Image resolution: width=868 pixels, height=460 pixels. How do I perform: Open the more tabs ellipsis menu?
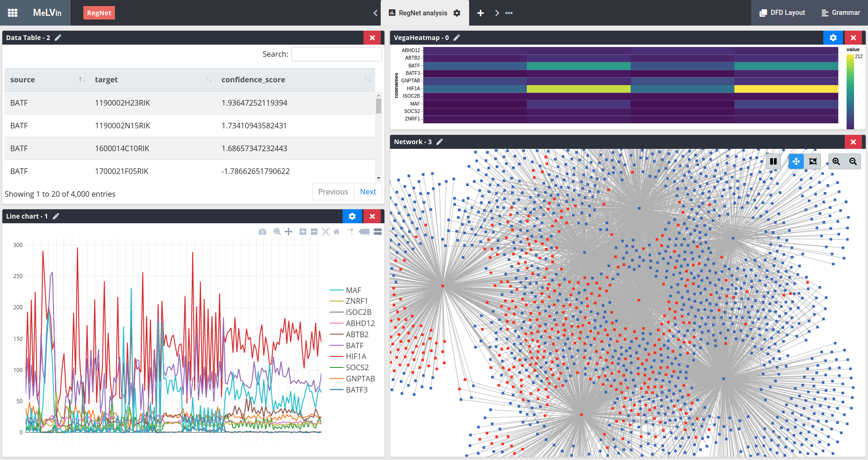click(509, 13)
